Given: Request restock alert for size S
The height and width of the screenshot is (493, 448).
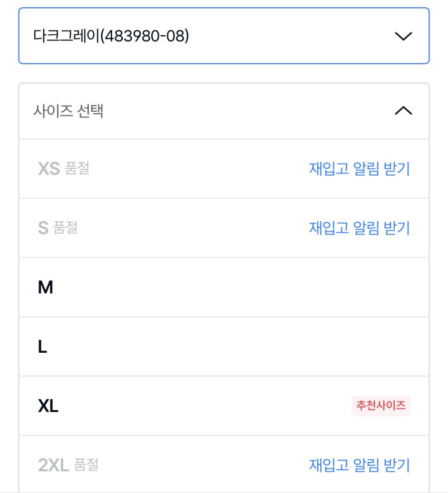Looking at the screenshot, I should pos(359,228).
